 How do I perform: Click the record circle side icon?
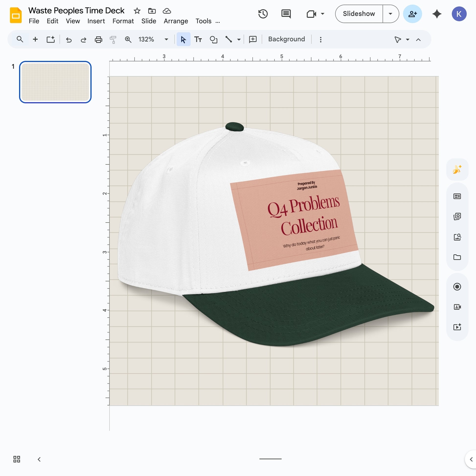click(457, 286)
